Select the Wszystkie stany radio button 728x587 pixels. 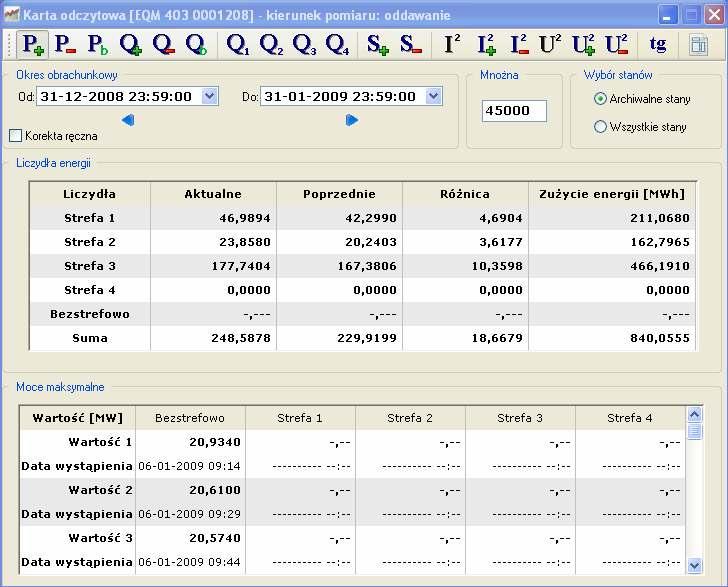click(600, 126)
